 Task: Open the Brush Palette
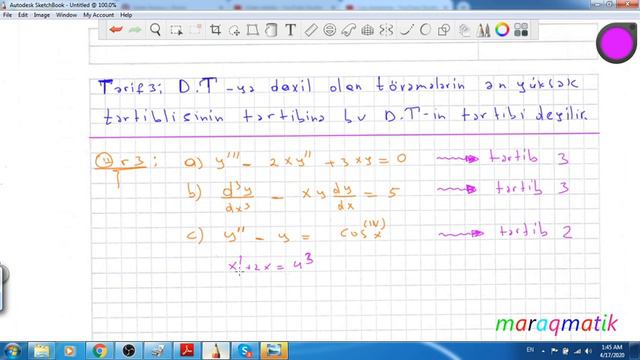(483, 30)
